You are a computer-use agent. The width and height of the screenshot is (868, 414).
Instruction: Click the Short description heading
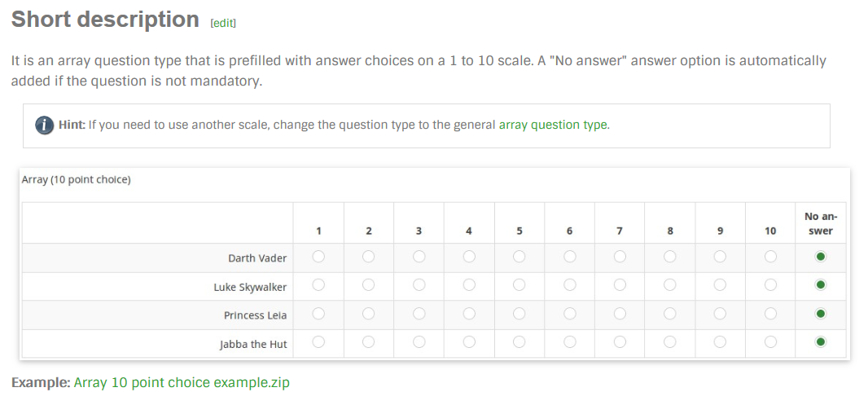[105, 20]
